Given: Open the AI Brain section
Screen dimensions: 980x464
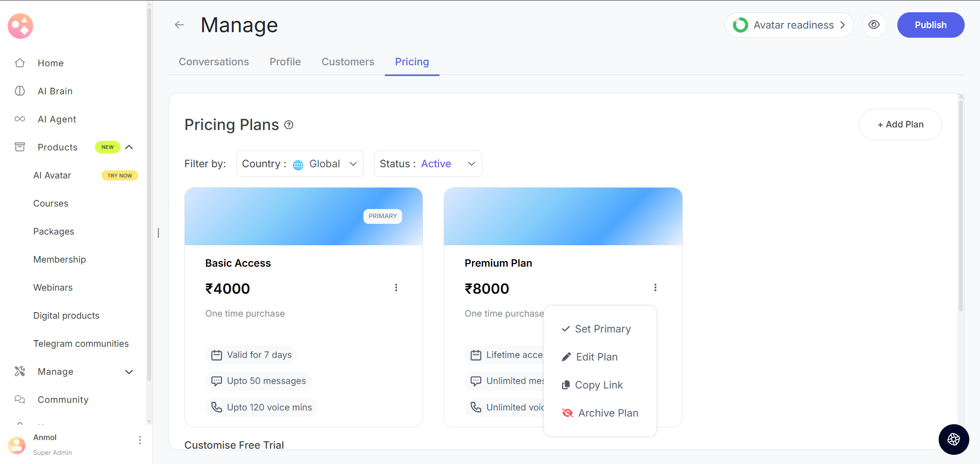Looking at the screenshot, I should (55, 91).
